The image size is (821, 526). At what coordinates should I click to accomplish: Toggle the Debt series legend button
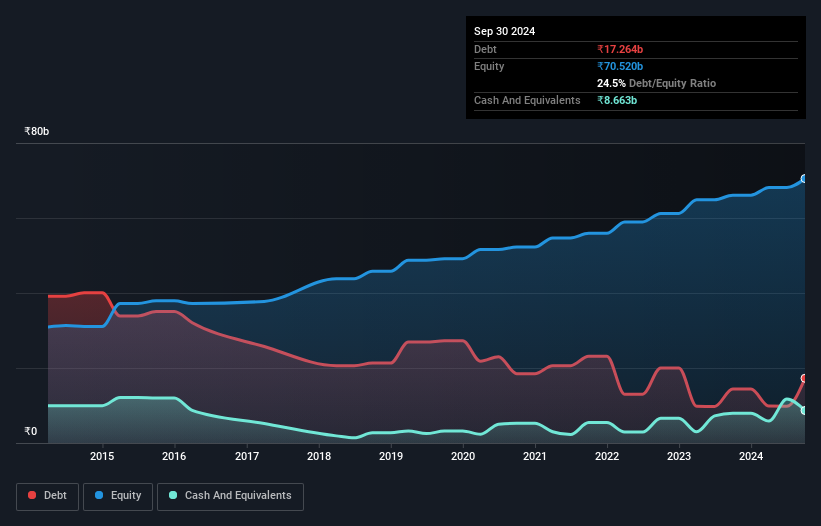tap(48, 496)
